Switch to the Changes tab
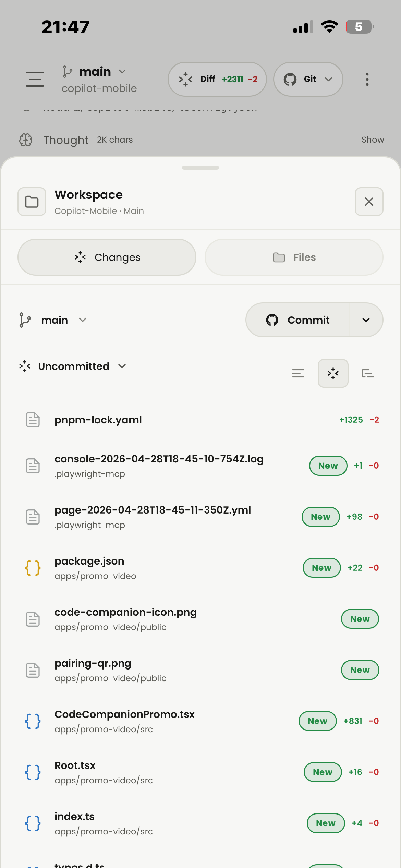The height and width of the screenshot is (868, 401). click(x=107, y=257)
